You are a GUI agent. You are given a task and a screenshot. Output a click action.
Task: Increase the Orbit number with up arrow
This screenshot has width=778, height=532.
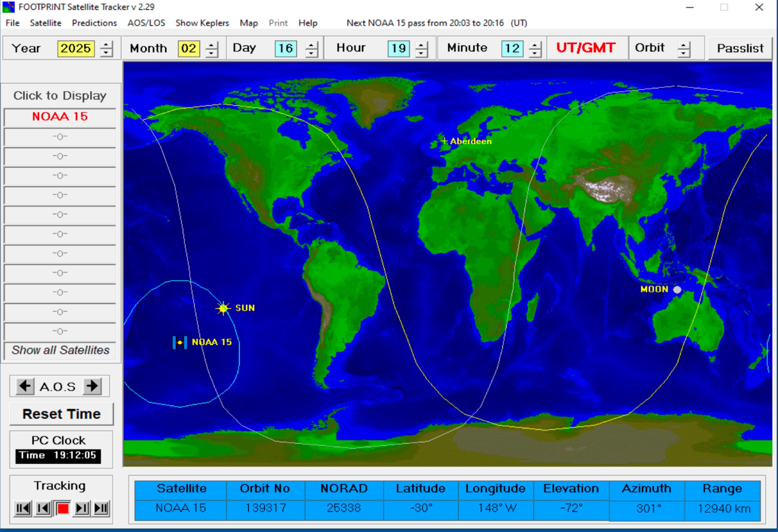click(x=684, y=44)
